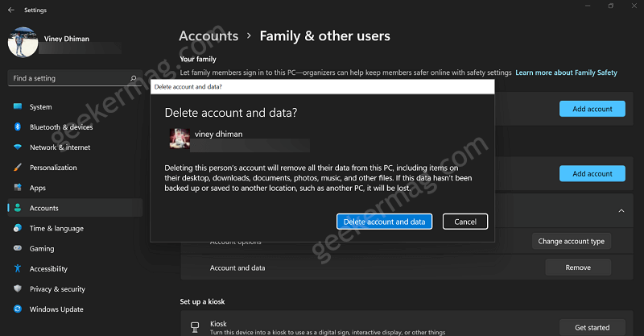Click the System monitor icon in sidebar

click(18, 106)
